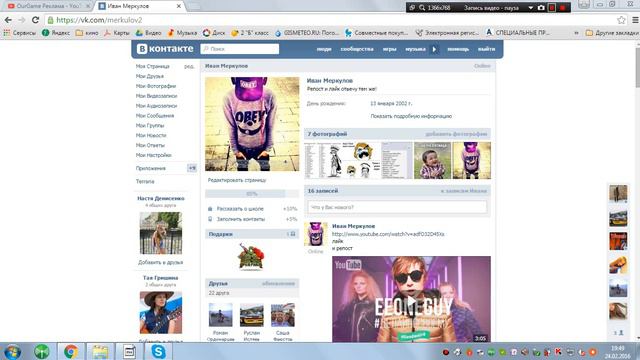Image resolution: width=640 pixels, height=360 pixels.
Task: Open Google Chrome from the taskbar
Action: 71,351
